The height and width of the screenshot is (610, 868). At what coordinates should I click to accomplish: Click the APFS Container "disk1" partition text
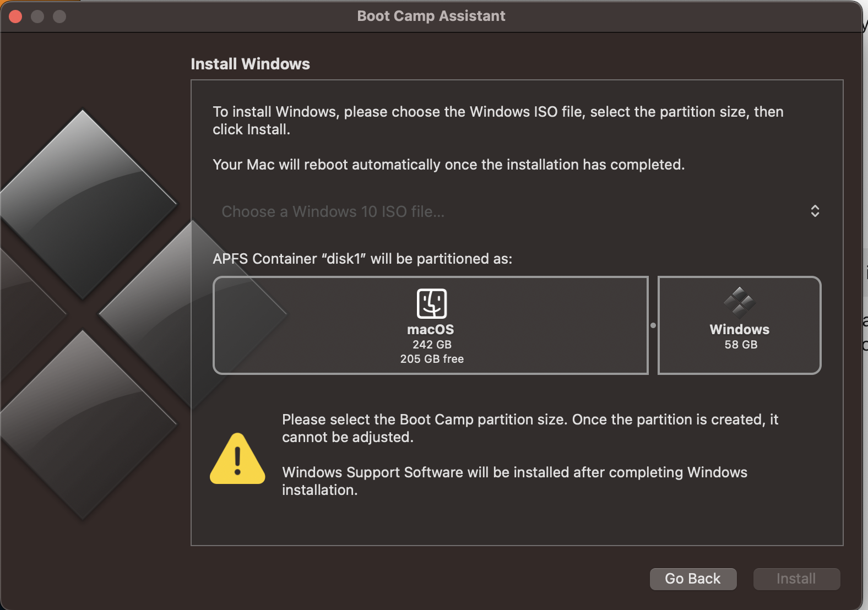click(x=362, y=259)
